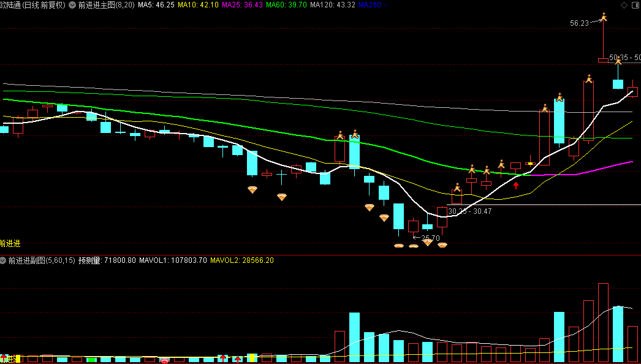This screenshot has width=641, height=364.
Task: Open the sub-chart indicator dropdown arrow
Action: (x=3, y=260)
